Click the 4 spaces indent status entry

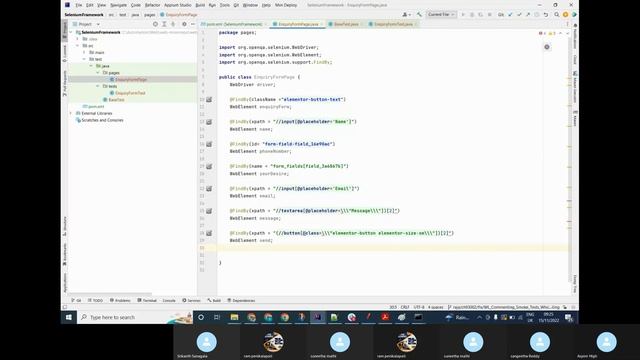click(435, 307)
